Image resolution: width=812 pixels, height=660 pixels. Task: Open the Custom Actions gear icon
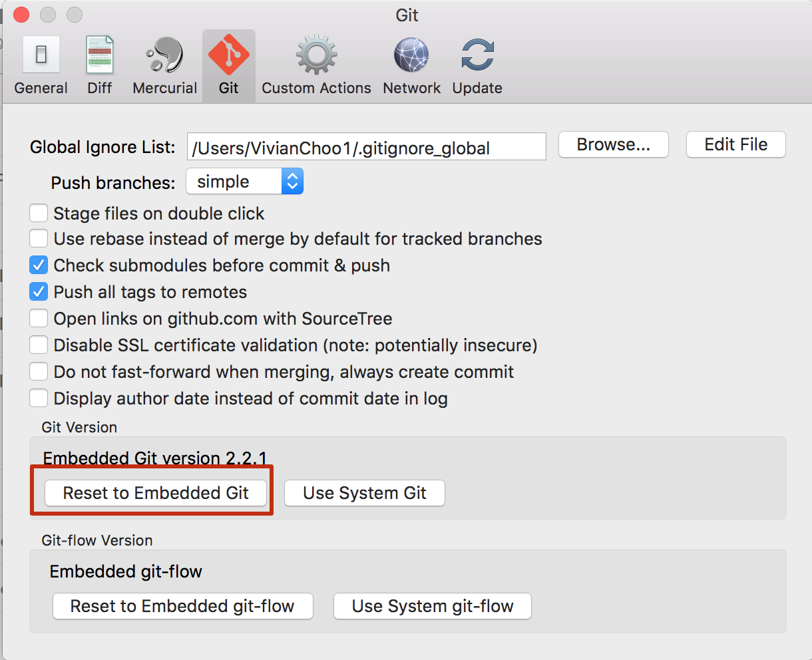(x=316, y=55)
